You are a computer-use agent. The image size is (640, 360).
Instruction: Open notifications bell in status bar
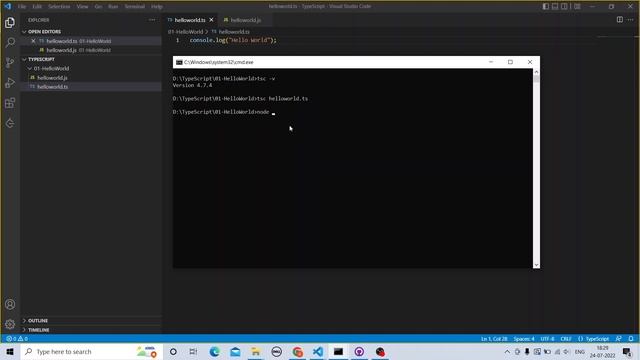click(631, 339)
